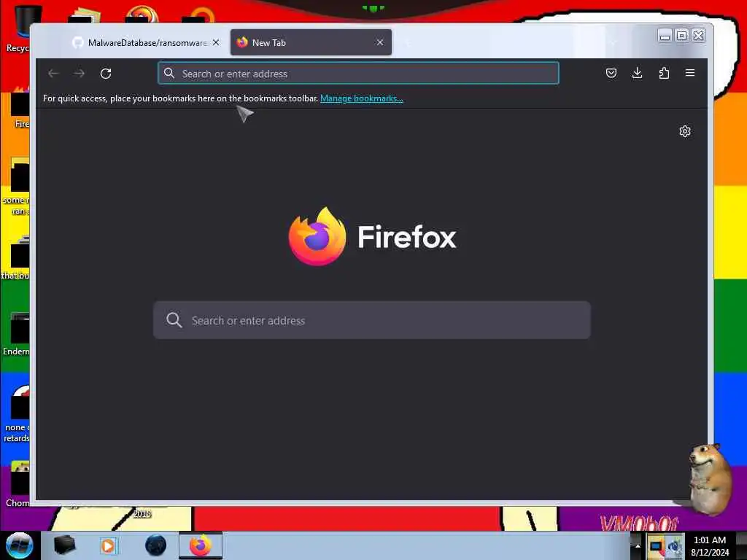
Task: Click the center Search or enter address box
Action: click(x=371, y=320)
